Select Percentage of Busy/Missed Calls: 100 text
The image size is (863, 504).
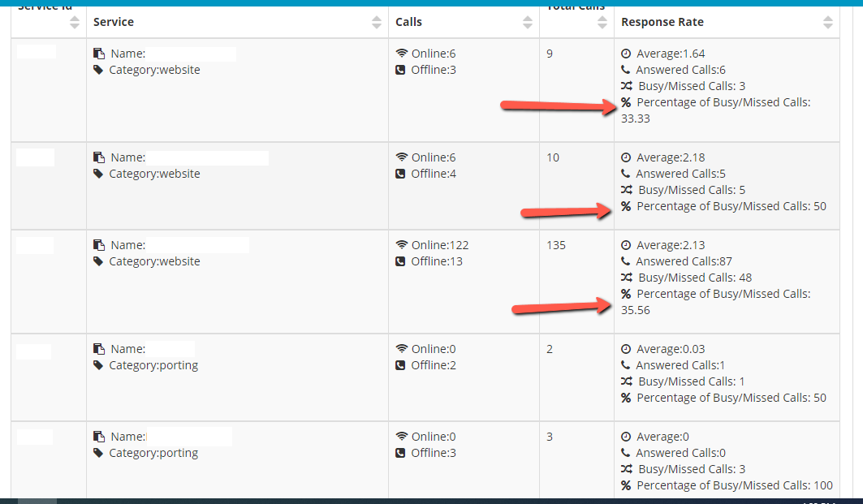(x=735, y=485)
